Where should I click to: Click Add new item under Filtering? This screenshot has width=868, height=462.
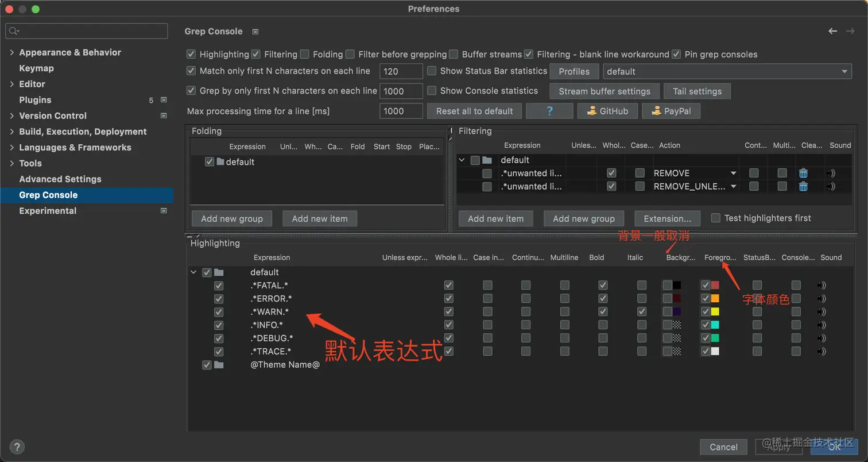coord(495,218)
